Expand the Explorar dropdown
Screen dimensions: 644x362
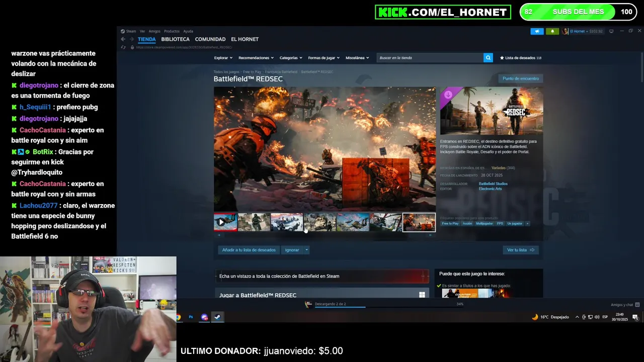point(223,58)
